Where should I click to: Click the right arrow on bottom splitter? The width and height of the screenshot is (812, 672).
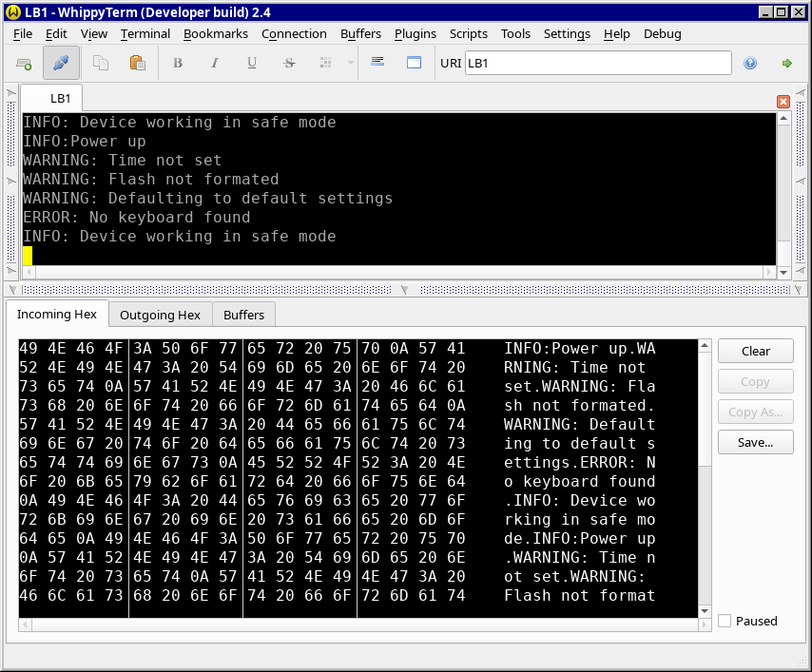coord(799,290)
